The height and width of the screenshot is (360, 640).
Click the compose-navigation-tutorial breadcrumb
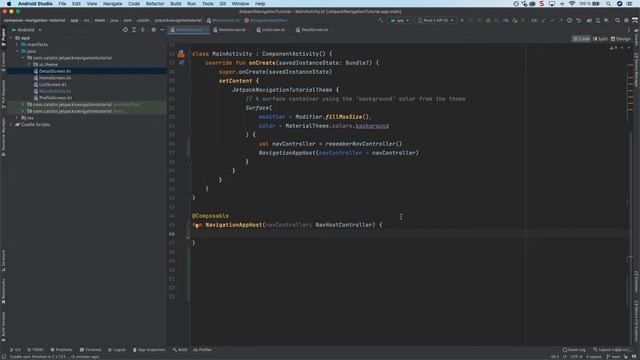pos(34,20)
